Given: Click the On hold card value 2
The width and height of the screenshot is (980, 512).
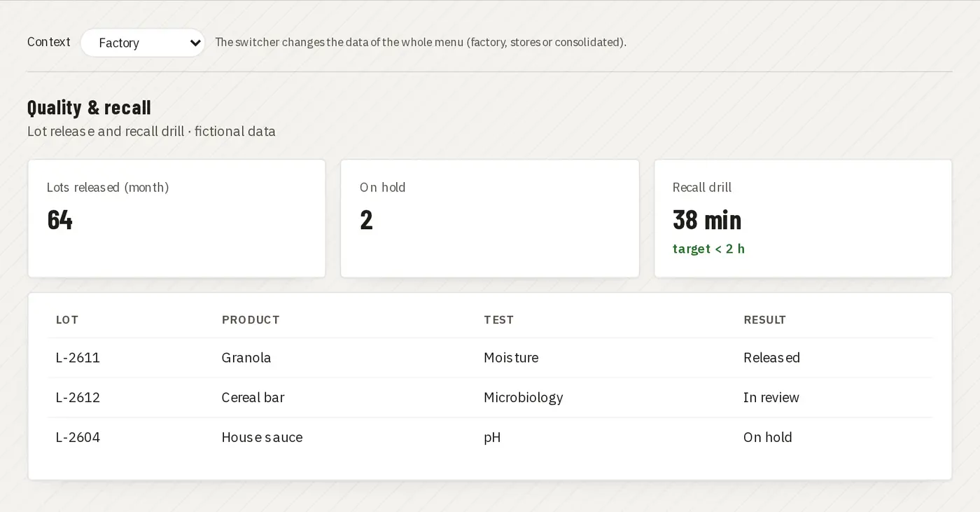Looking at the screenshot, I should pyautogui.click(x=366, y=220).
